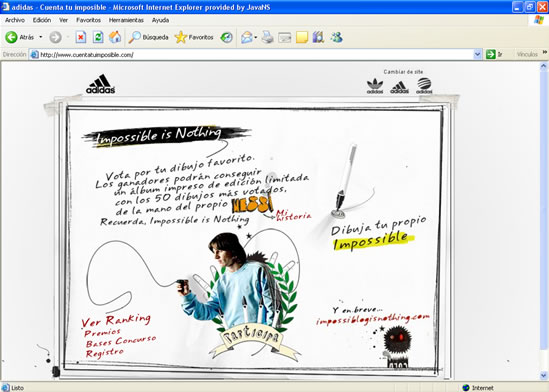
Task: Click the grey Forward arrow button
Action: 55,37
